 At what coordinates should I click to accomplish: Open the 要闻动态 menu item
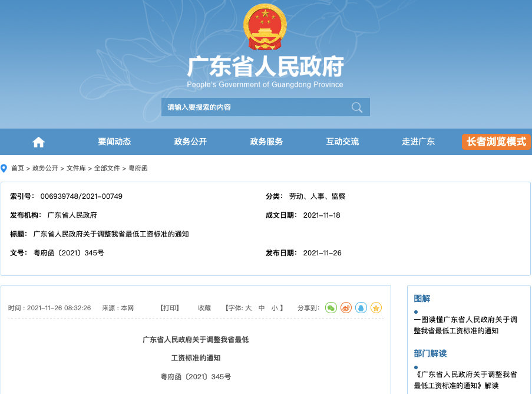coord(114,142)
